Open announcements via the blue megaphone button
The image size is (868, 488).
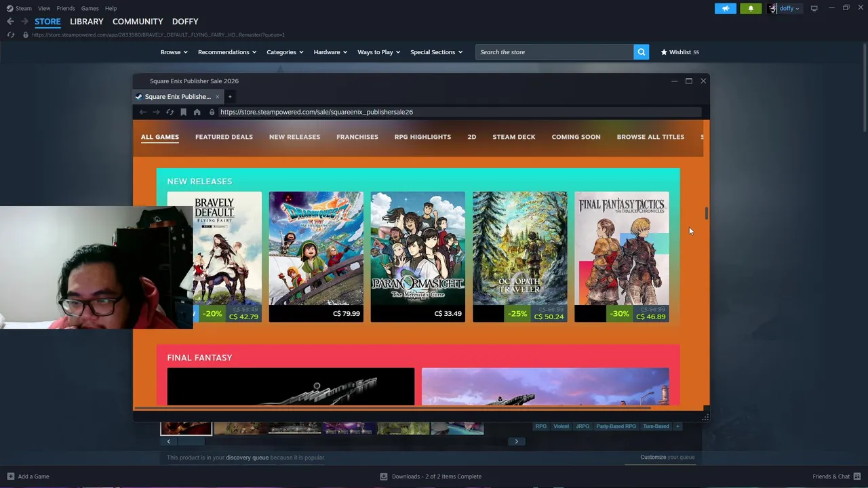pyautogui.click(x=725, y=8)
